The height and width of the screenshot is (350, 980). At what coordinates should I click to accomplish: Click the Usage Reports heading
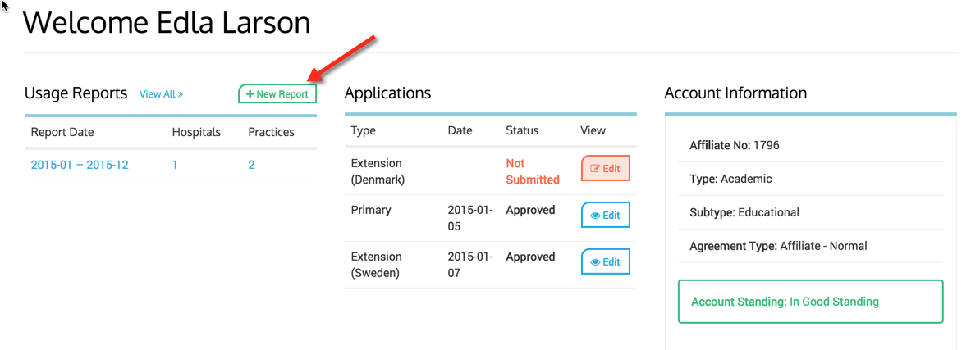[x=76, y=93]
